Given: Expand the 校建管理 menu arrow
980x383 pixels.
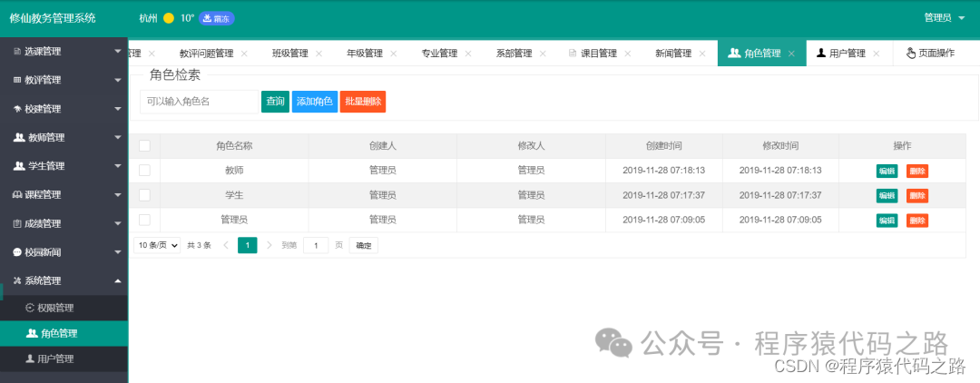Looking at the screenshot, I should 118,109.
